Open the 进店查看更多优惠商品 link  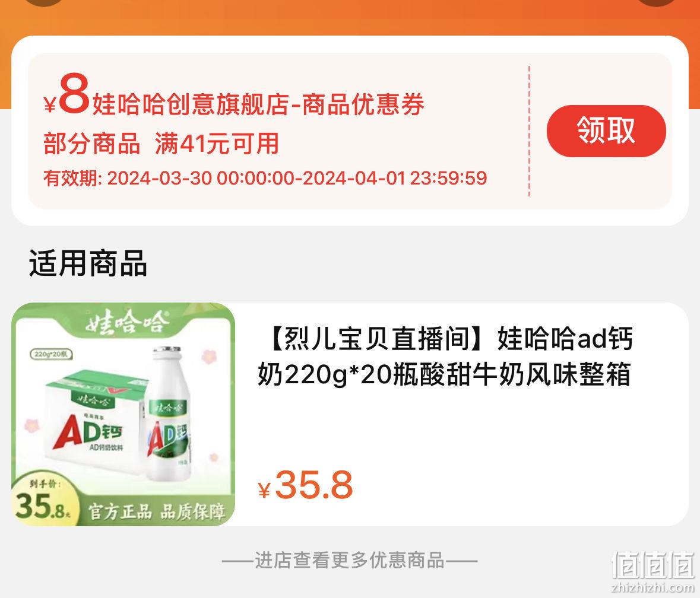(350, 560)
